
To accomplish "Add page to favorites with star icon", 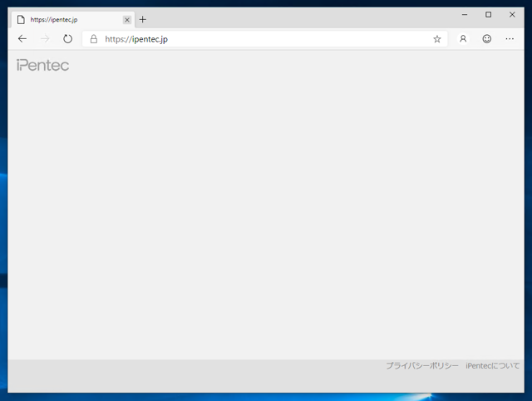I will click(437, 39).
